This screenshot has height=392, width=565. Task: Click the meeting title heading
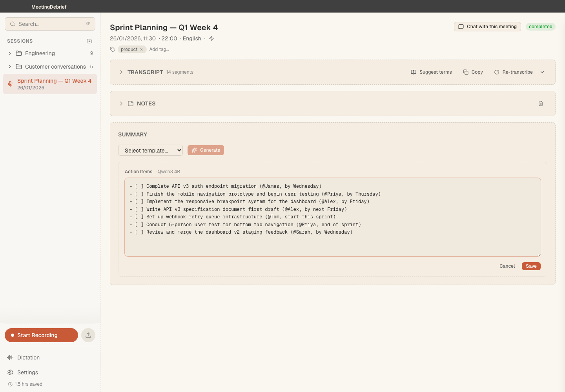coord(164,27)
